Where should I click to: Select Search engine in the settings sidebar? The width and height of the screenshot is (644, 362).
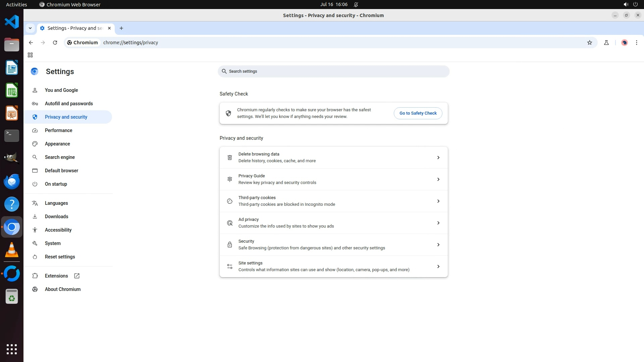[x=60, y=157]
